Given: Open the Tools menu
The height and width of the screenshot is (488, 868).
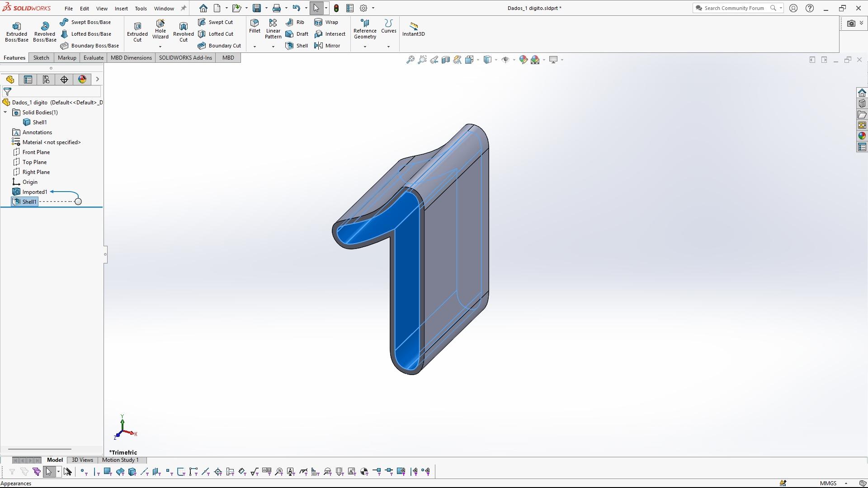Looking at the screenshot, I should point(141,8).
